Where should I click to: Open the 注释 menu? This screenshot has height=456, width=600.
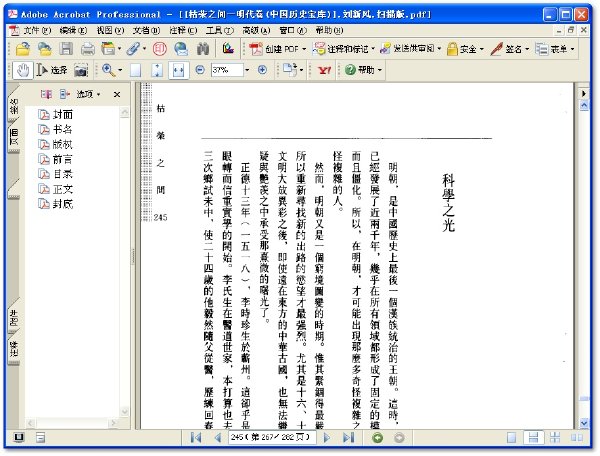point(183,30)
